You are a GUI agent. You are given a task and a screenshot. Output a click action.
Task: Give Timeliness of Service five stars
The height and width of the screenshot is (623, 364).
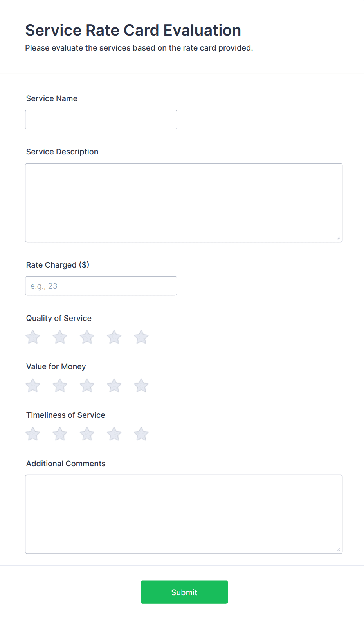pyautogui.click(x=141, y=434)
